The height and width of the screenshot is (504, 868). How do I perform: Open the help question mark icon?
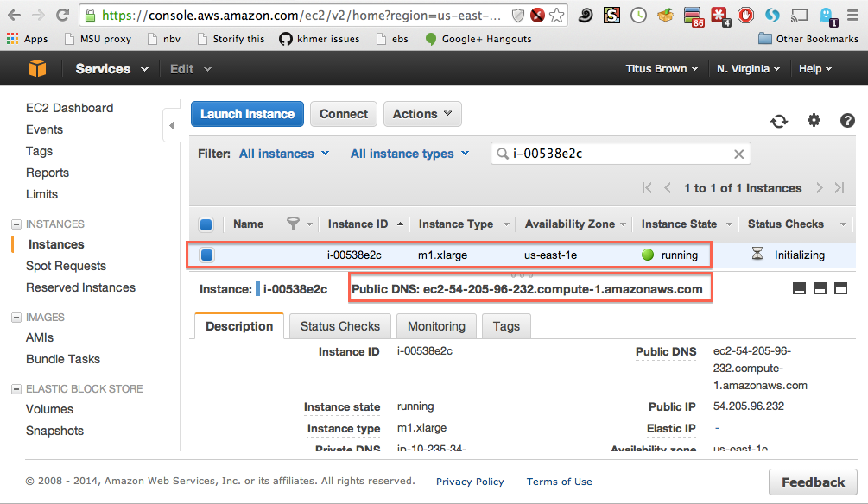point(847,120)
